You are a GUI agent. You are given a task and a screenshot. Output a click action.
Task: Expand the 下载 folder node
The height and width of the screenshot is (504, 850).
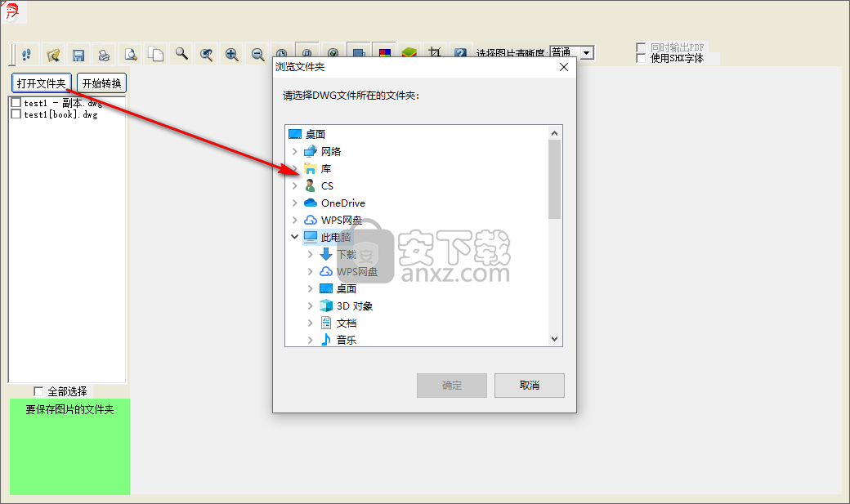(x=310, y=254)
